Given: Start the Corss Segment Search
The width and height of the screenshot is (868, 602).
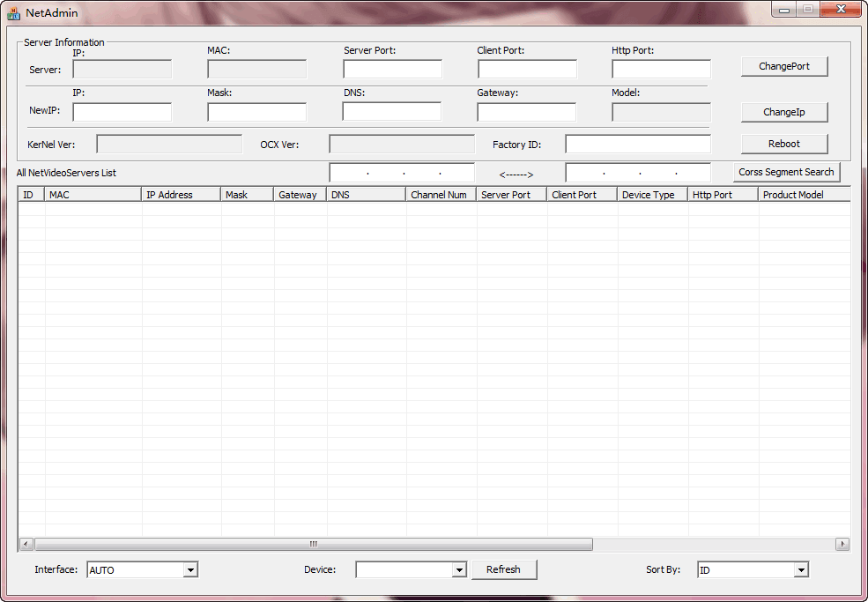Looking at the screenshot, I should click(786, 172).
